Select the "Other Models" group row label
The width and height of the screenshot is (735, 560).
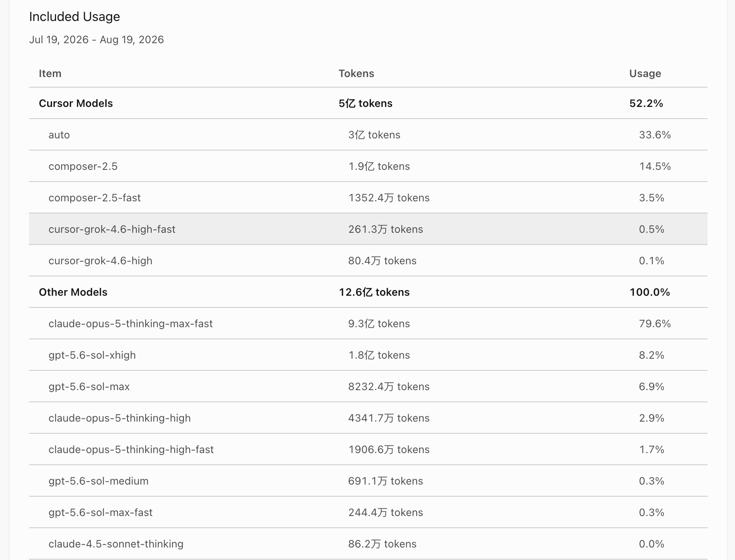[73, 292]
